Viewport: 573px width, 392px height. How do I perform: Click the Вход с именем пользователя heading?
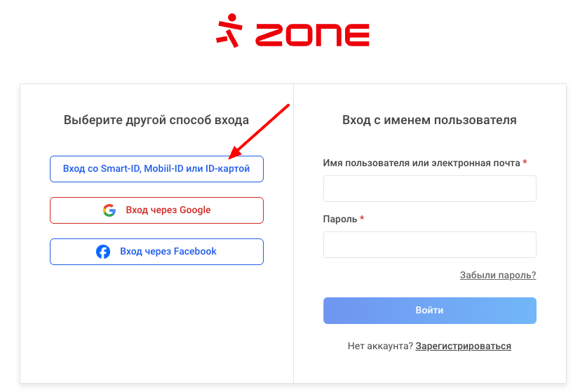[429, 120]
